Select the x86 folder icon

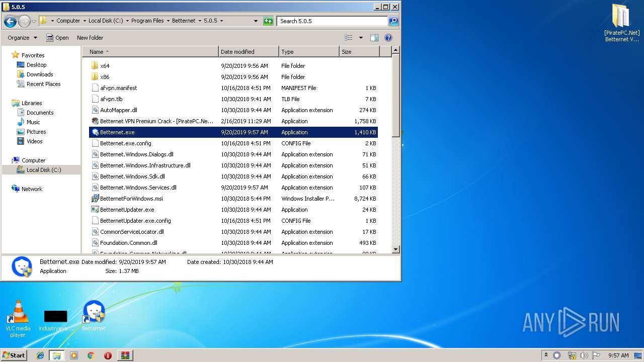click(x=95, y=77)
